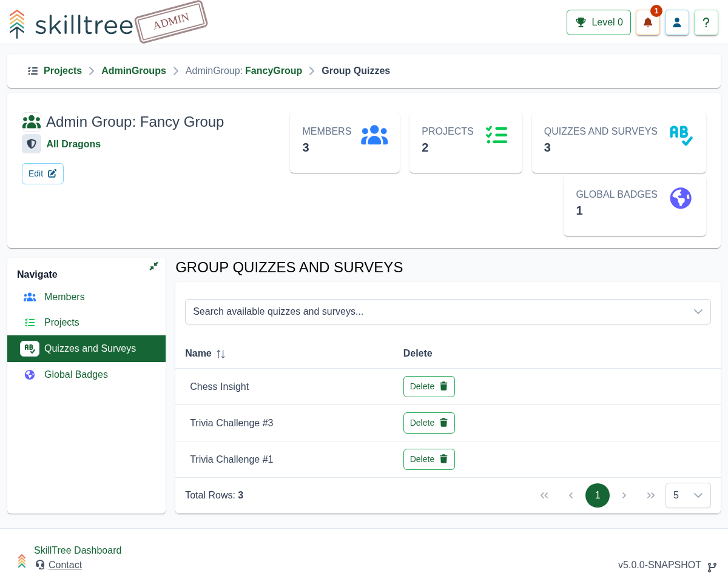728x587 pixels.
Task: Go to last page of table
Action: pyautogui.click(x=651, y=495)
